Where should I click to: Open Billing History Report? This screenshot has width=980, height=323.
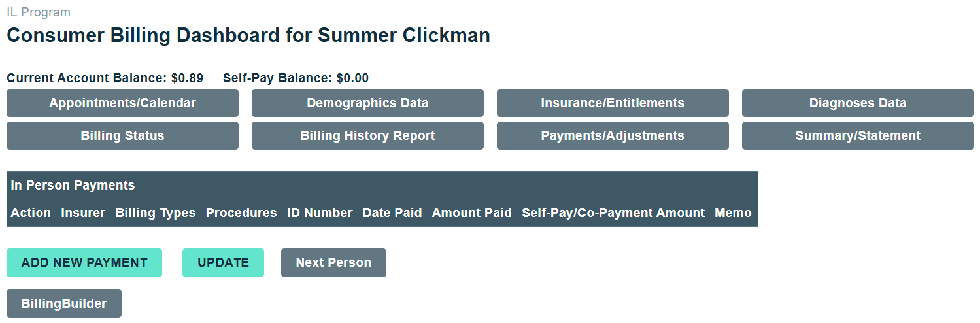(367, 136)
